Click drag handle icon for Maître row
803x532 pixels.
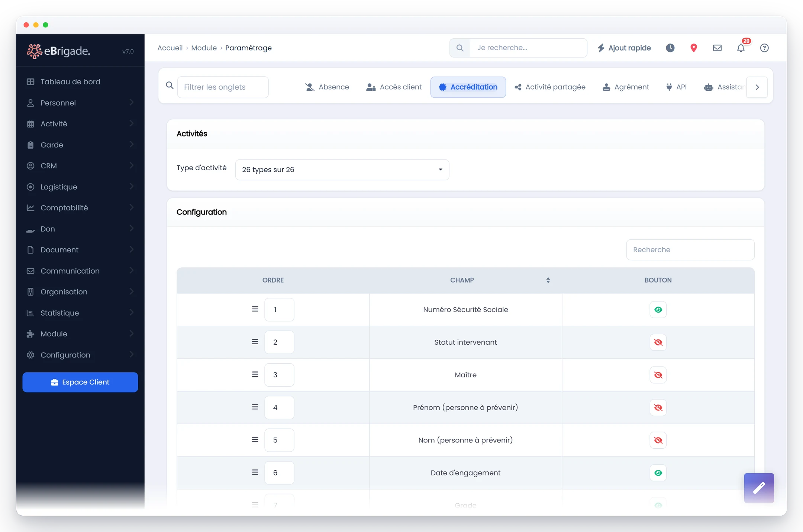tap(255, 374)
